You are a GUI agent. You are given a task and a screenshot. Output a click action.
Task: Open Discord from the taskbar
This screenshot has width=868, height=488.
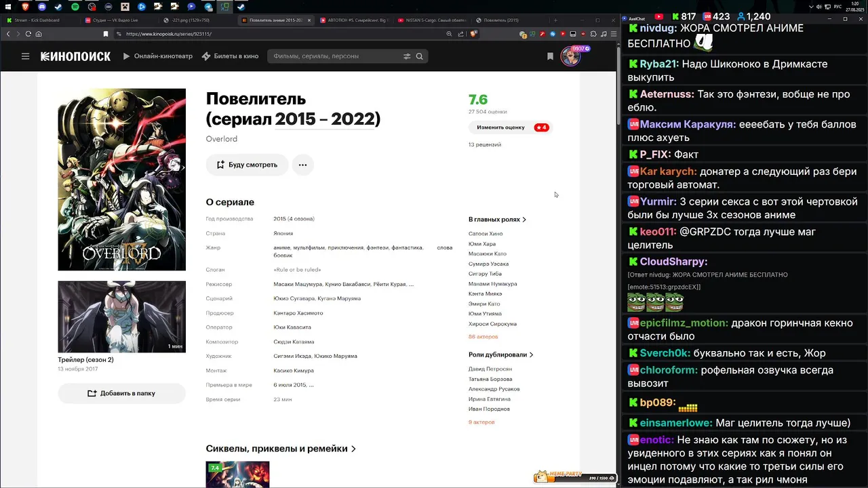[42, 7]
